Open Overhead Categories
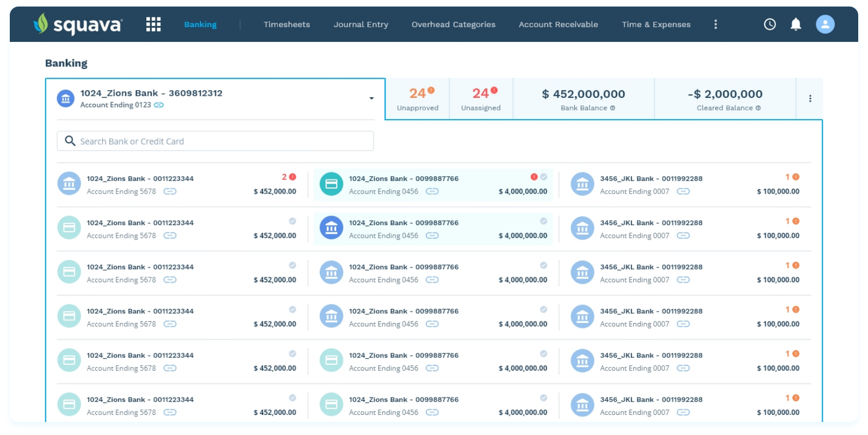868x435 pixels. 454,24
